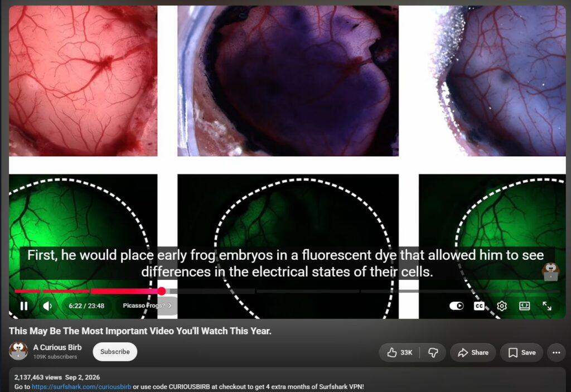Share this video

(473, 352)
